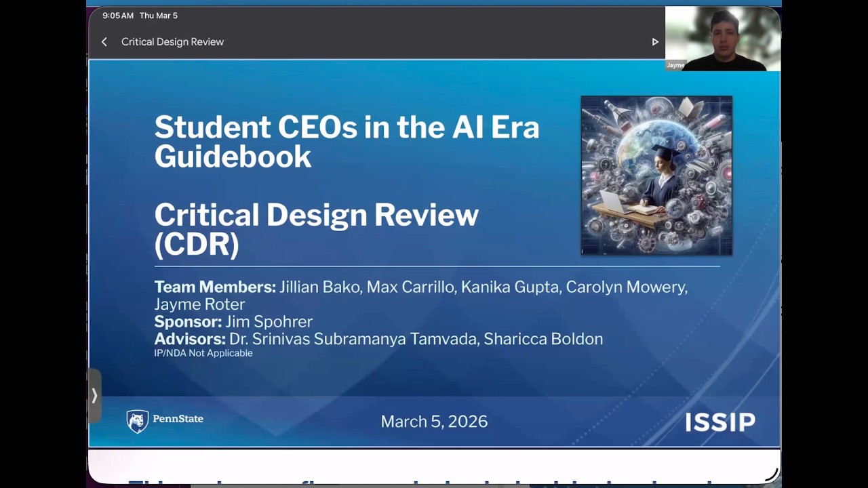868x488 pixels.
Task: Select Jayme's video thumbnail
Action: pos(723,39)
